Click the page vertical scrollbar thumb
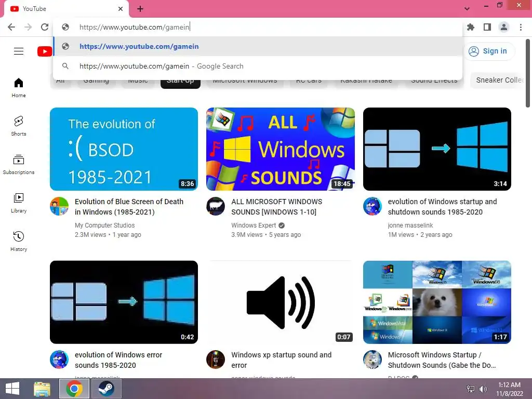 point(528,73)
